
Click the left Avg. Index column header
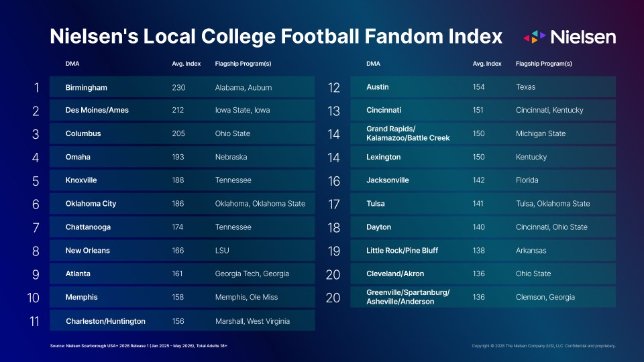point(186,64)
